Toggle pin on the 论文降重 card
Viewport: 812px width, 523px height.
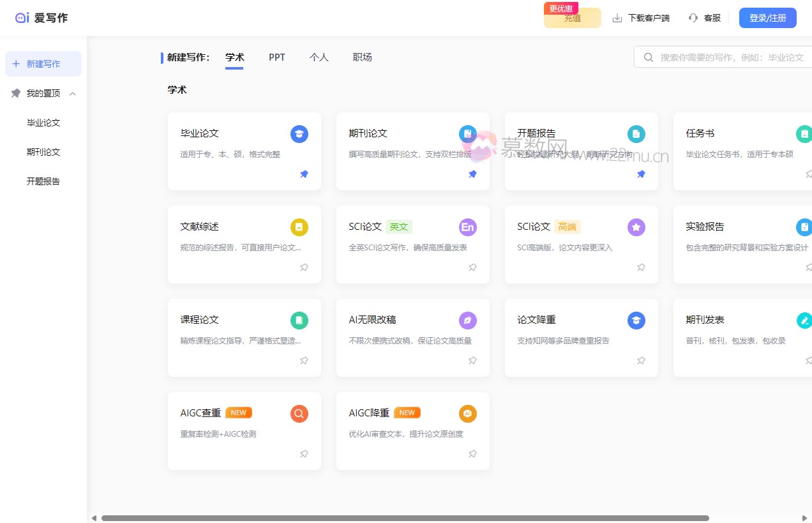641,361
